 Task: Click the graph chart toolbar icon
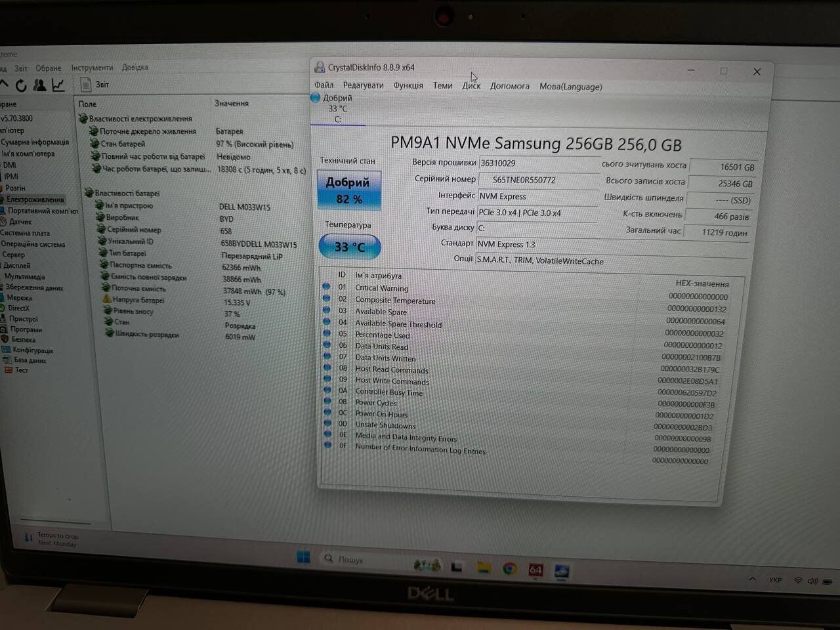(x=58, y=85)
